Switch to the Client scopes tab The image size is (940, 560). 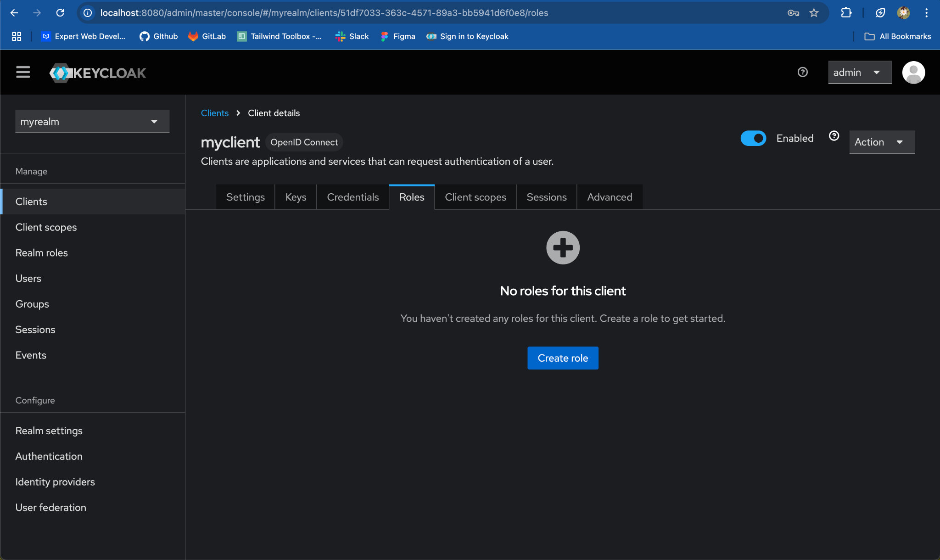(x=475, y=197)
